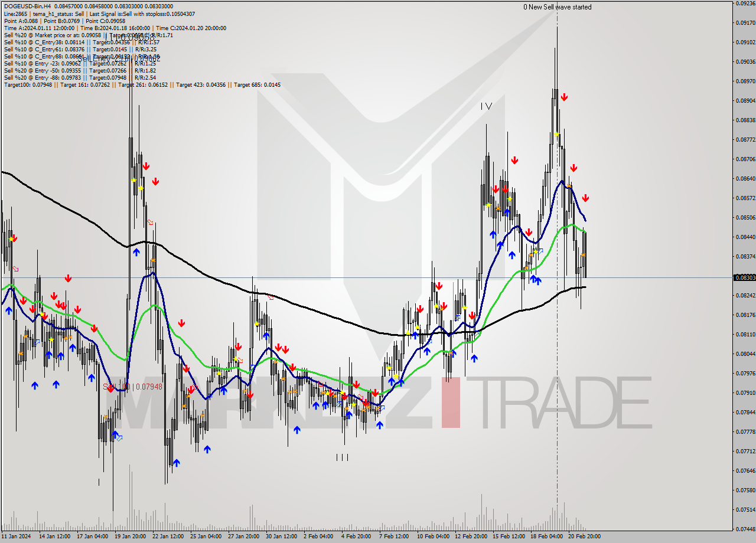Select the 'I V' wave label
The height and width of the screenshot is (543, 756).
click(485, 106)
